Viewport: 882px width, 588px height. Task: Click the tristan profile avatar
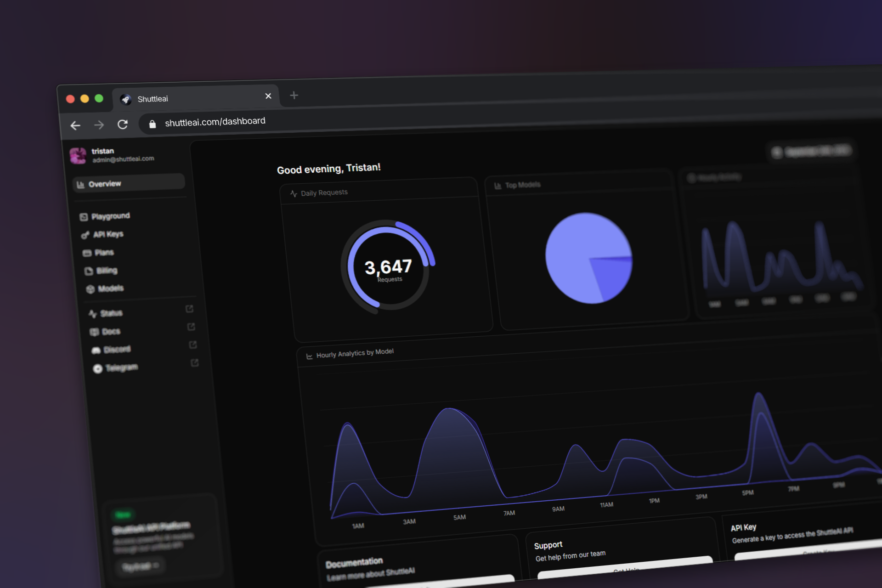(78, 156)
